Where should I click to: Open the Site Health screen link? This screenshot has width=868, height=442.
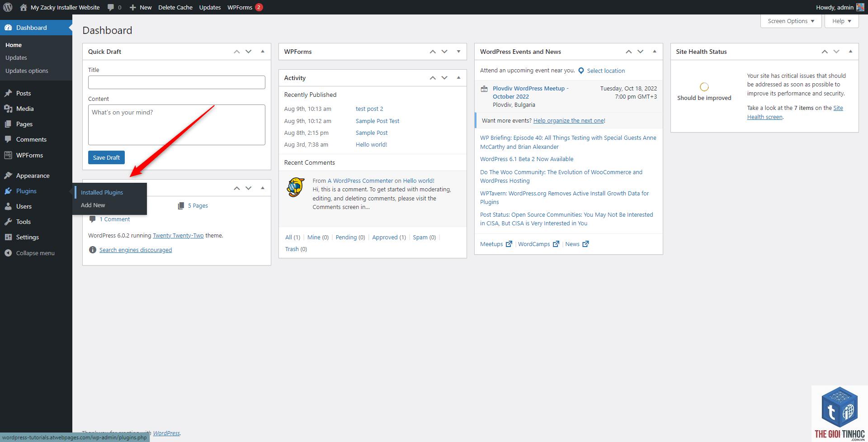(795, 112)
